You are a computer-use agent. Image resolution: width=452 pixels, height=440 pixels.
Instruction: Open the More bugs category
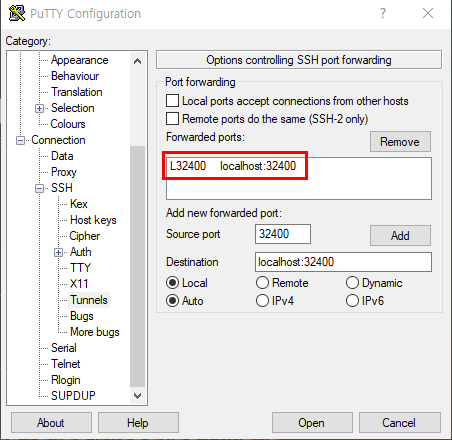95,332
